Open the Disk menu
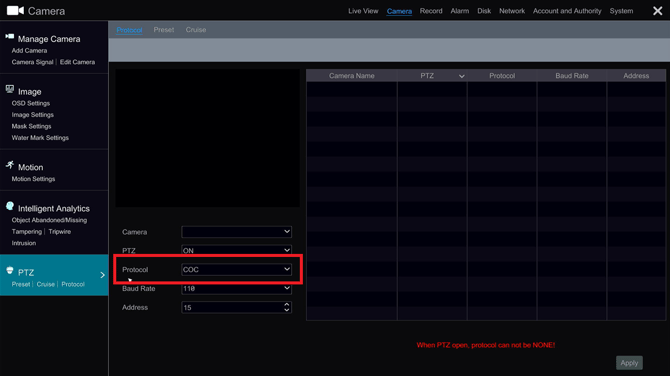670x376 pixels. coord(484,11)
